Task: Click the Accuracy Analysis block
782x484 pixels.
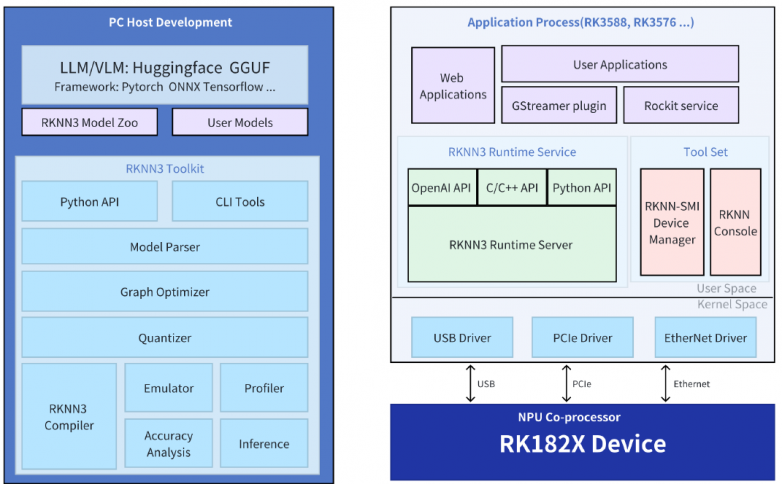Action: click(169, 444)
